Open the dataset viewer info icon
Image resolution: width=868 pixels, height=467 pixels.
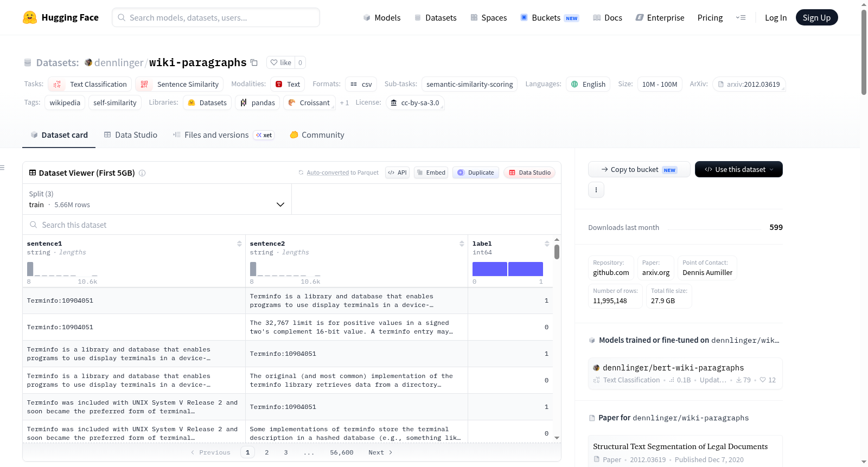click(142, 173)
